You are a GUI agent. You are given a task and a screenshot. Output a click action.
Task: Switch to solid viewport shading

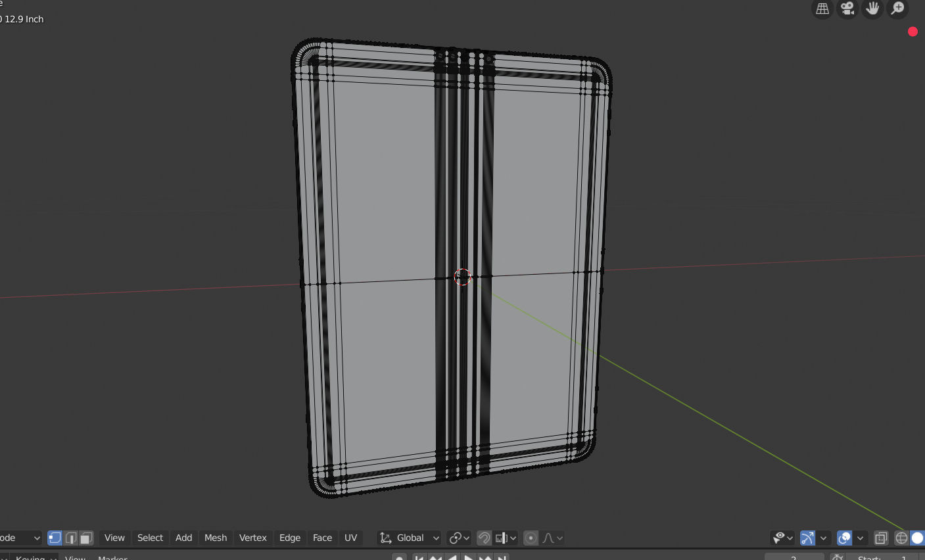(x=917, y=538)
